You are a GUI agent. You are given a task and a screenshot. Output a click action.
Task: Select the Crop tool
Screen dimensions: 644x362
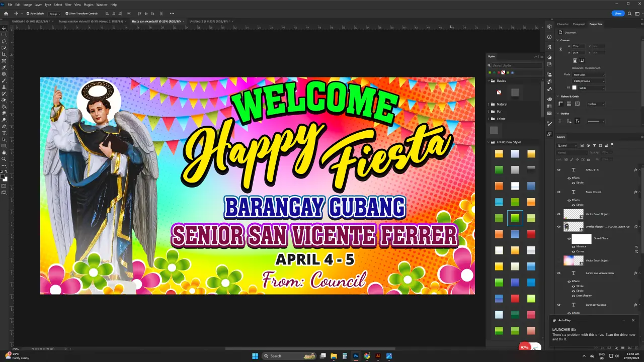[x=4, y=54]
